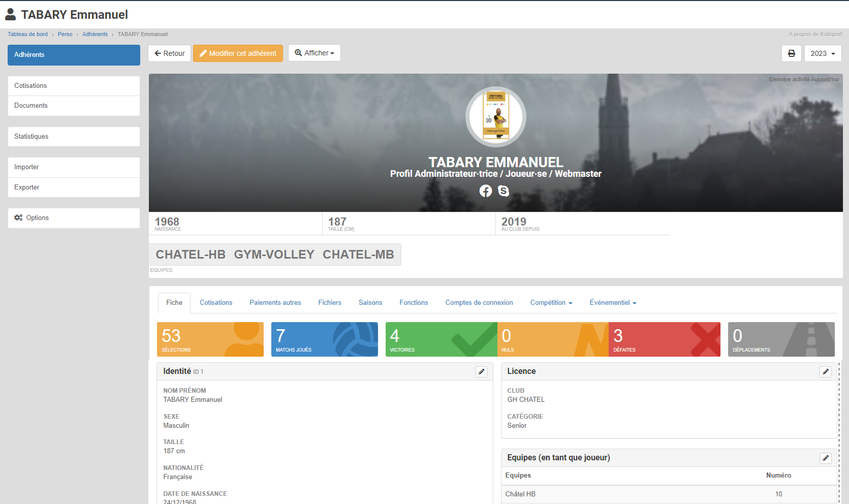Open the 2023 season dropdown
849x504 pixels.
tap(823, 53)
